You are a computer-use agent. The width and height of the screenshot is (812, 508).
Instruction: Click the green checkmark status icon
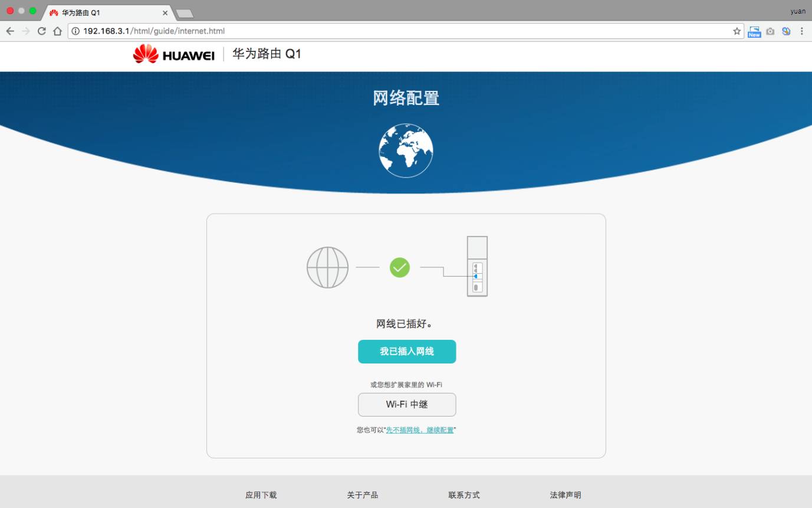tap(400, 267)
